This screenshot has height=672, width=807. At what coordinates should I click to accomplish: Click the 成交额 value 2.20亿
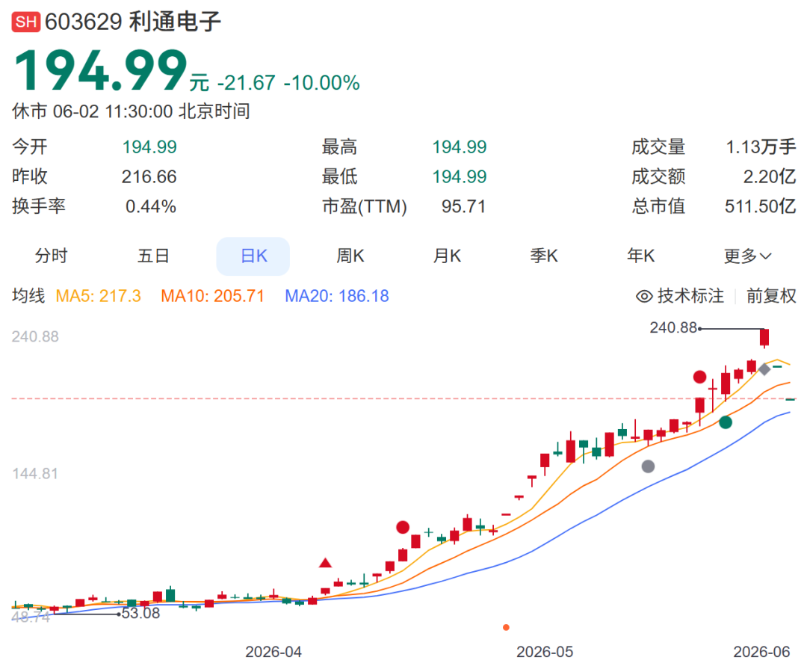click(770, 176)
